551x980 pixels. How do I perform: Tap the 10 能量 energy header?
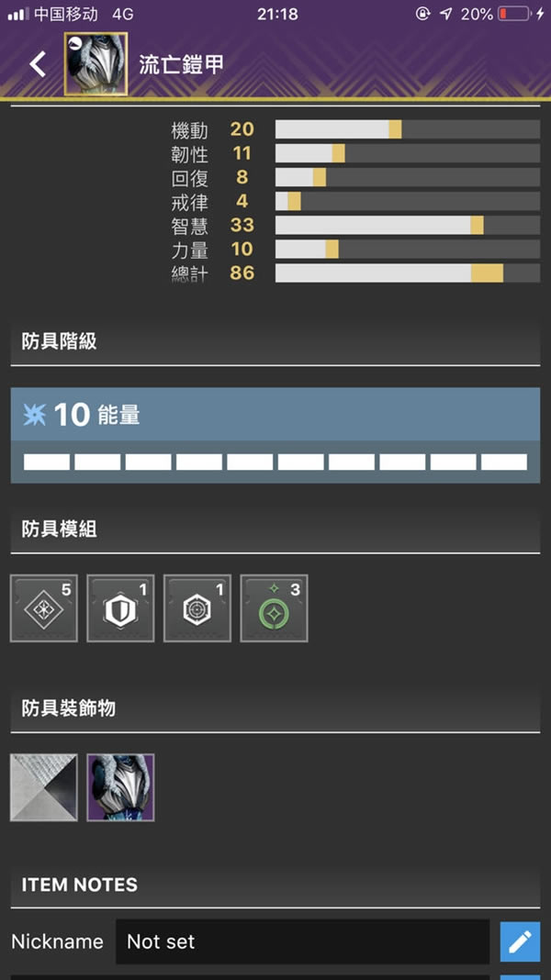coord(275,415)
